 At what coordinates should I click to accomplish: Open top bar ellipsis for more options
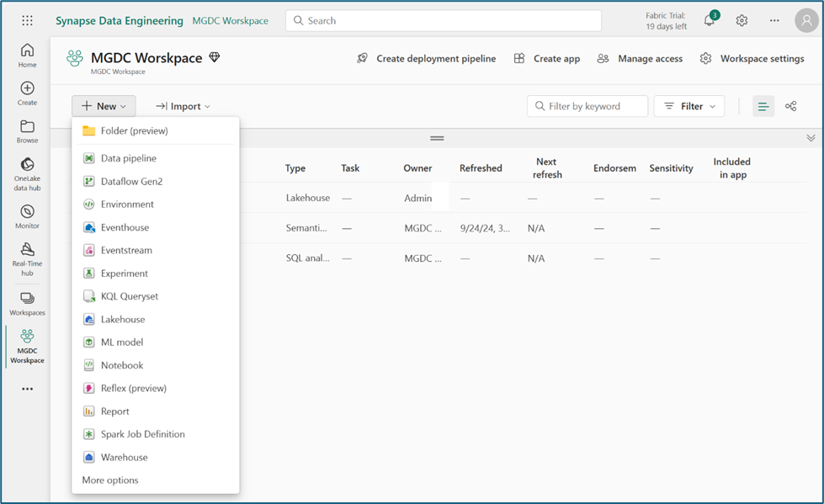(x=774, y=20)
